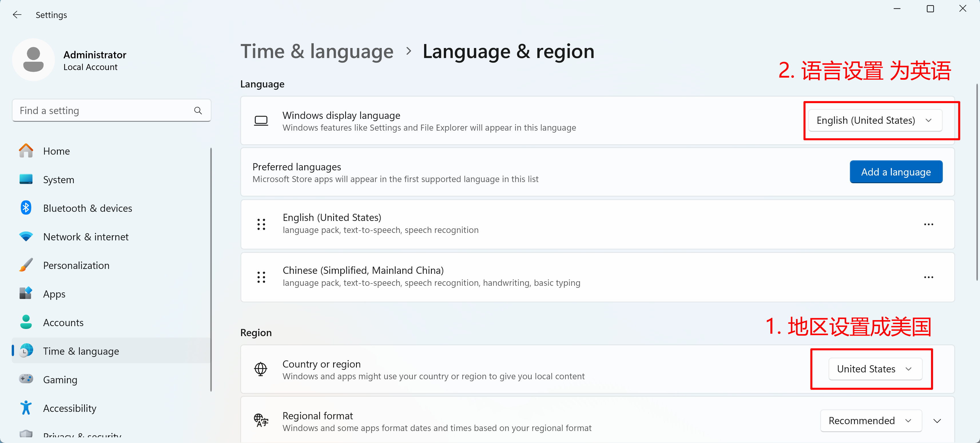980x443 pixels.
Task: Click the Add a language button
Action: click(x=896, y=172)
